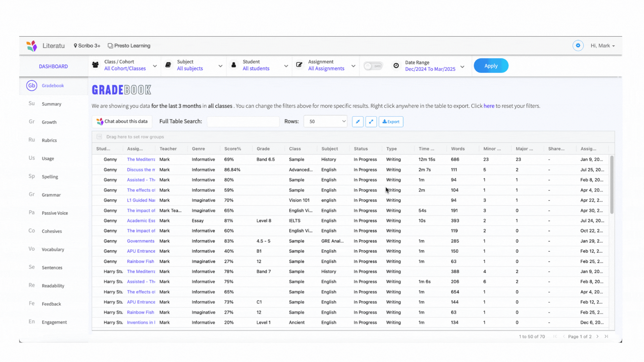Toggle the DATE switch
The width and height of the screenshot is (644, 362).
(373, 66)
